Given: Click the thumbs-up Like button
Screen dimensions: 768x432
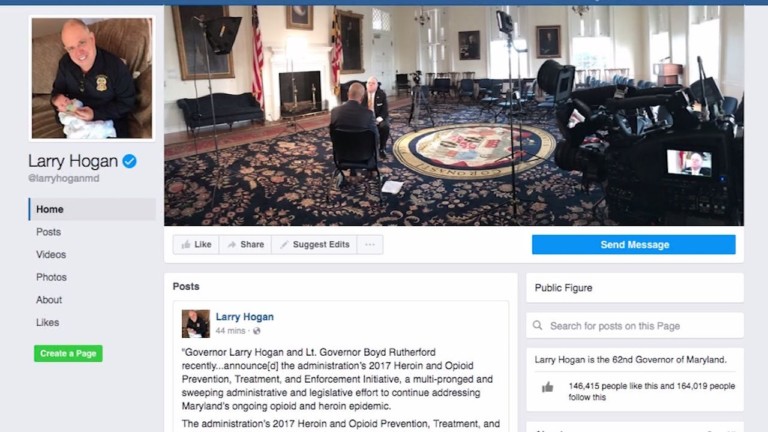Looking at the screenshot, I should (196, 244).
